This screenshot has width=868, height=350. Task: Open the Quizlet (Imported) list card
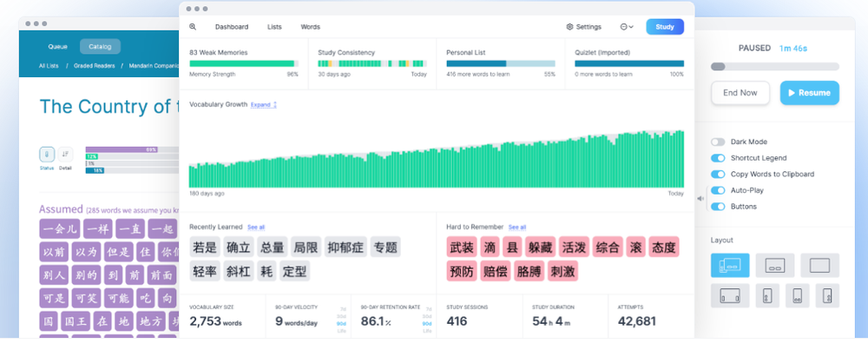[628, 63]
